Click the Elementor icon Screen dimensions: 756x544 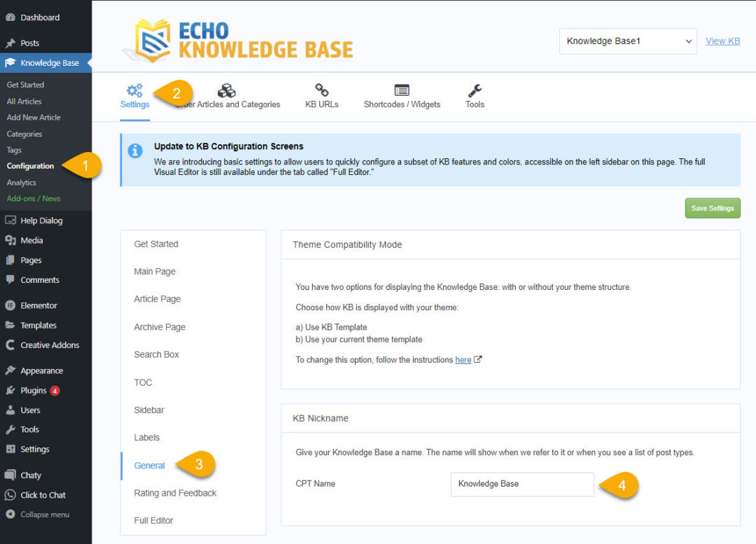(10, 305)
